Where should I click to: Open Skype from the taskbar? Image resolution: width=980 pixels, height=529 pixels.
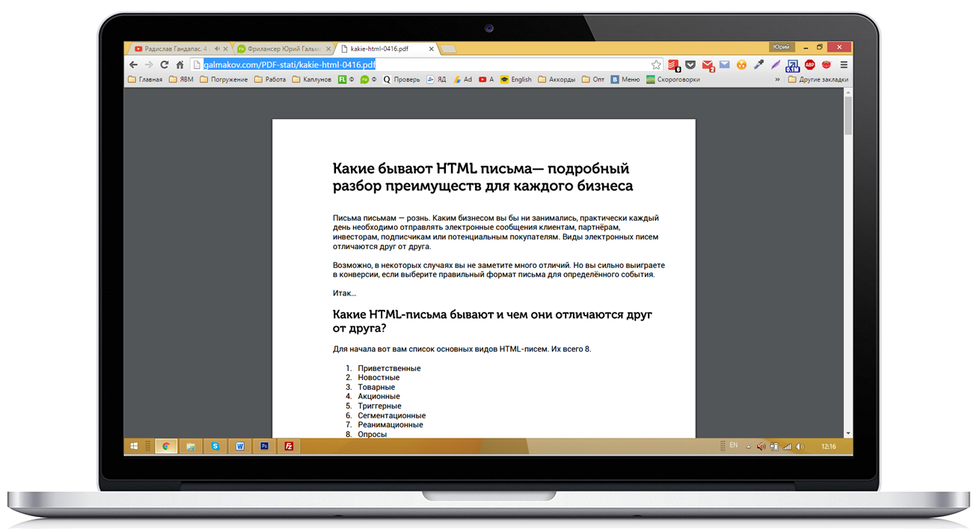click(215, 447)
